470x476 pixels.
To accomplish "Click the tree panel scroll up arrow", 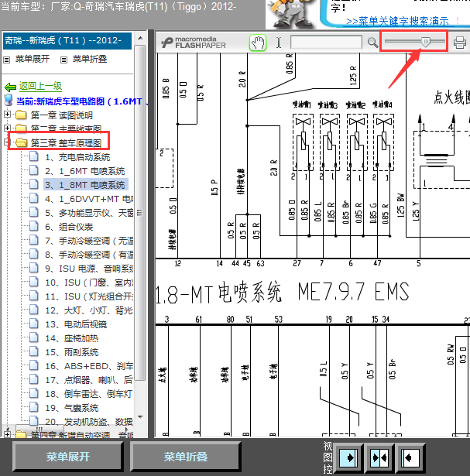I will [140, 38].
